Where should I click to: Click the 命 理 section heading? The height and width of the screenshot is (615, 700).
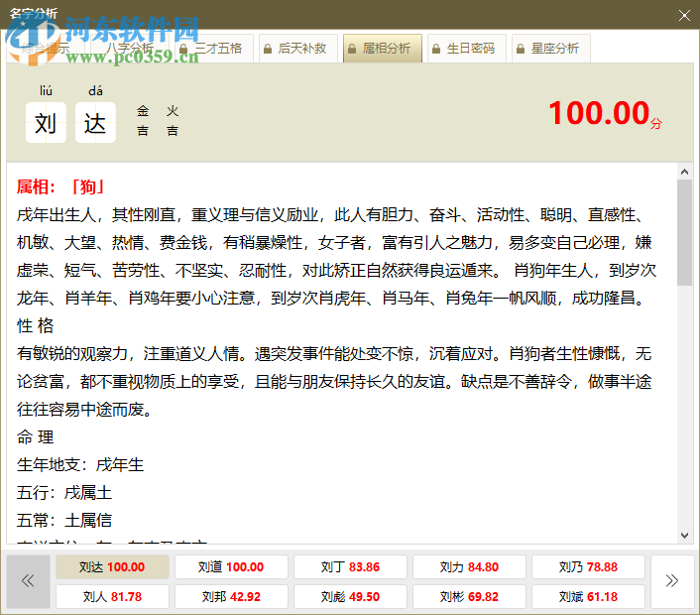[x=36, y=436]
